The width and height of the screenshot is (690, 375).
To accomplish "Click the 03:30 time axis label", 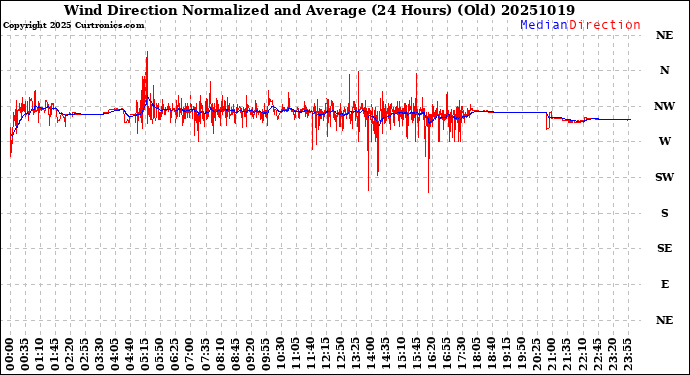I will pos(100,355).
